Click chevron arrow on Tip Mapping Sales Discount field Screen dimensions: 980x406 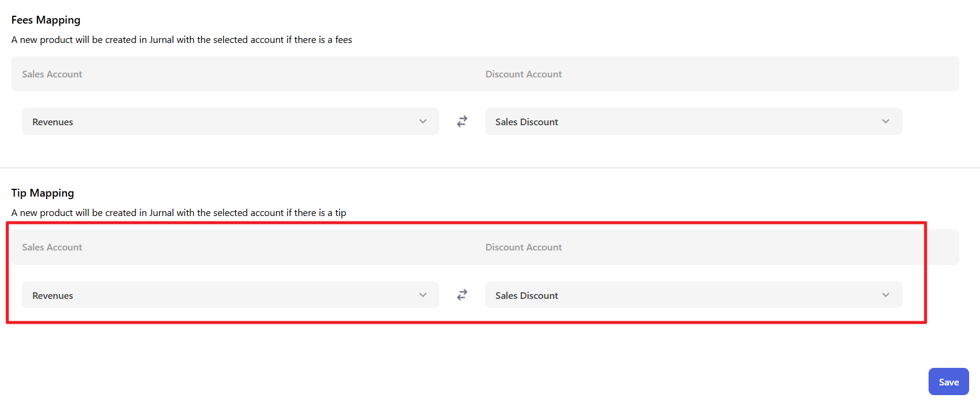pos(886,295)
